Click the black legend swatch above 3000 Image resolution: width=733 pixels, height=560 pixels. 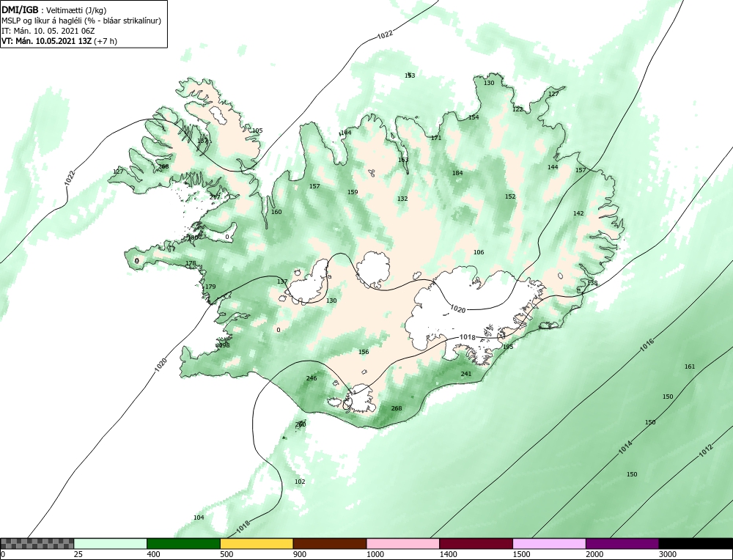[x=696, y=543]
